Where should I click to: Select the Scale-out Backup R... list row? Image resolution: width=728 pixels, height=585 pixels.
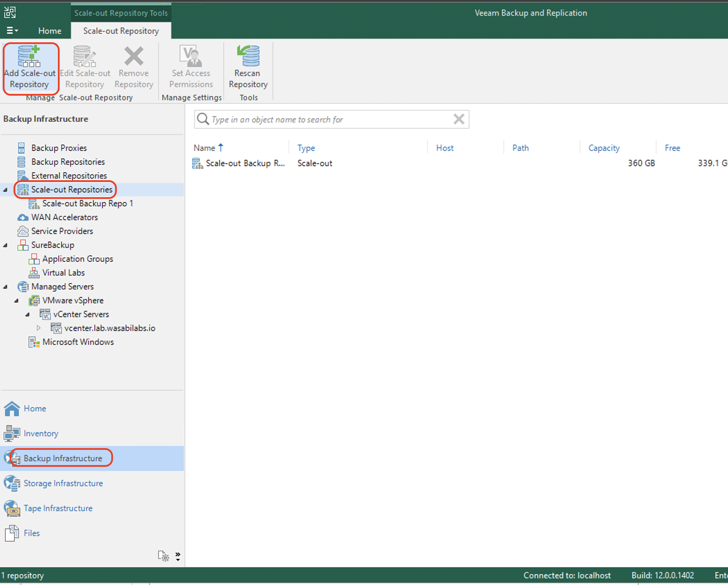click(x=460, y=163)
